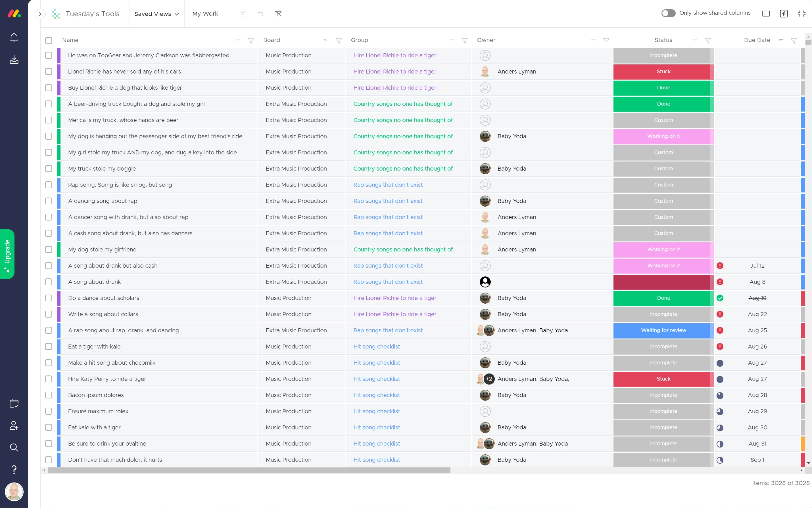The image size is (812, 508).
Task: Click the exit fullscreen collapse icon
Action: 802,13
